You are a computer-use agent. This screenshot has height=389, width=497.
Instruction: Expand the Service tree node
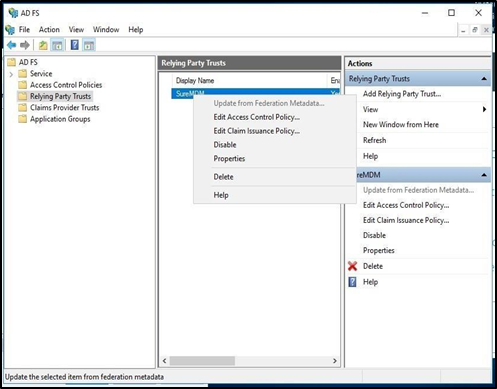pyautogui.click(x=11, y=74)
